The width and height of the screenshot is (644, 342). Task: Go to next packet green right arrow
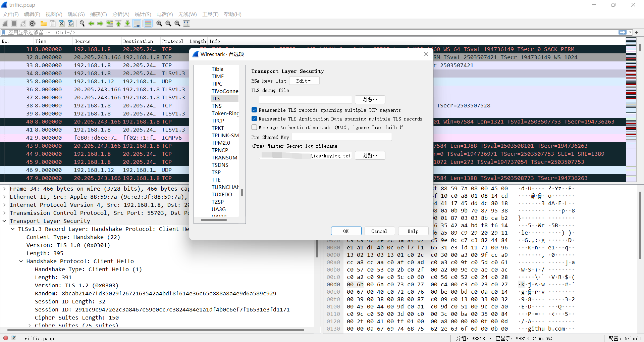[100, 23]
